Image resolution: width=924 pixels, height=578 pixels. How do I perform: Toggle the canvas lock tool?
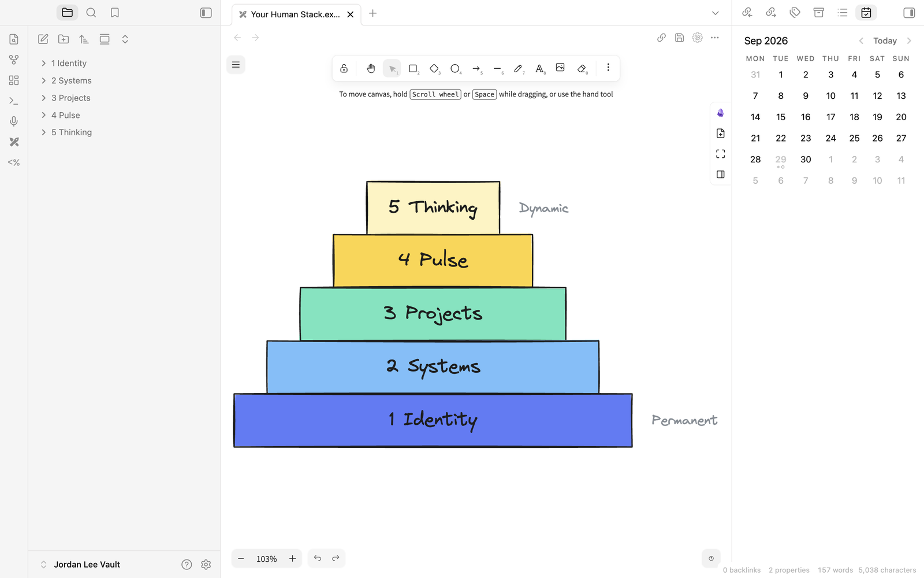tap(344, 68)
